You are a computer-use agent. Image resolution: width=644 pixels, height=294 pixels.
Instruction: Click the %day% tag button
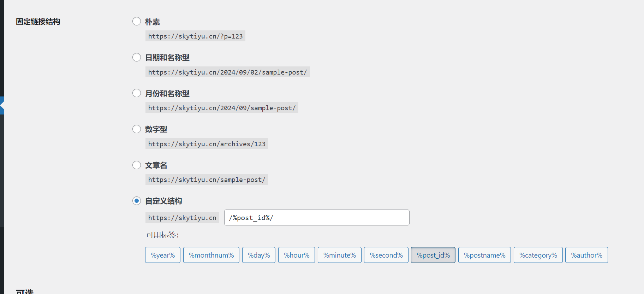(x=259, y=255)
